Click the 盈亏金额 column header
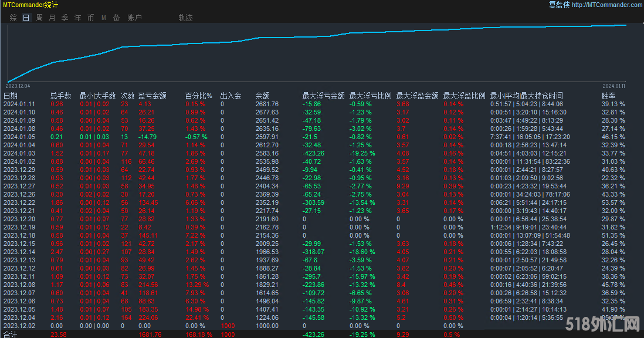The image size is (644, 338). (152, 96)
